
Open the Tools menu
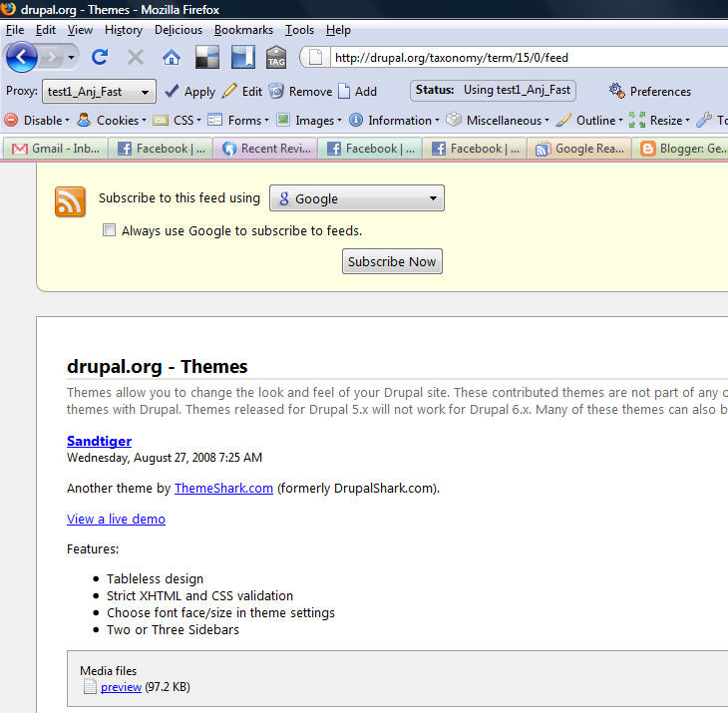(x=299, y=30)
